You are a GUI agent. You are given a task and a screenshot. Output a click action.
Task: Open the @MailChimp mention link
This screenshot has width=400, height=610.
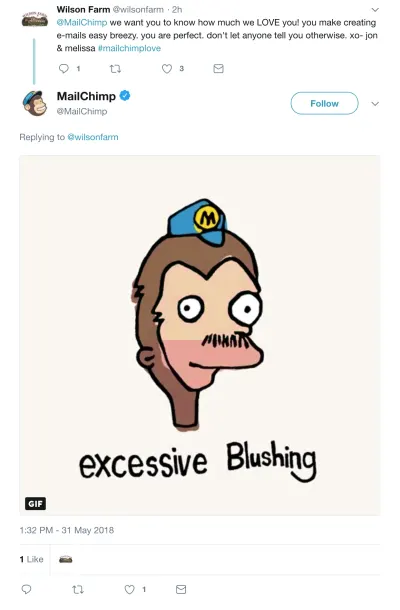coord(82,23)
